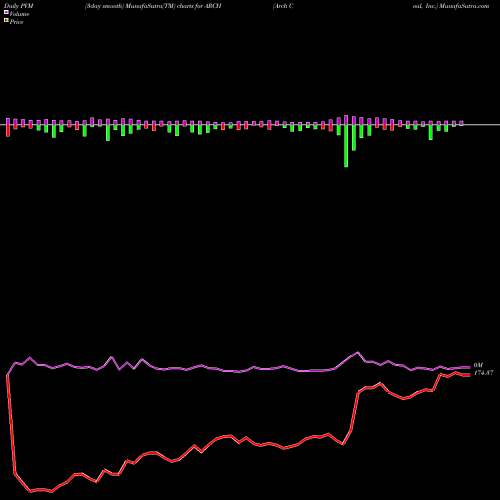
Task: Select the 'Volume' legend label
Action: pos(19,14)
